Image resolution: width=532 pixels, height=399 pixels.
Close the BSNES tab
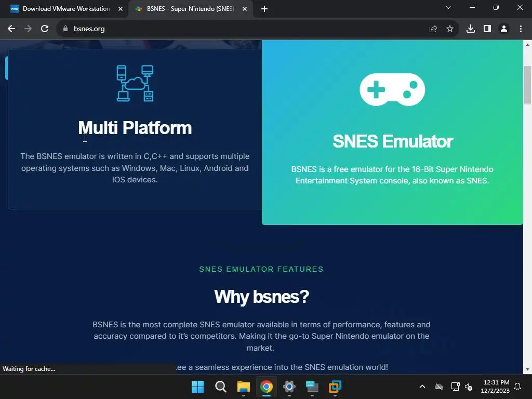[244, 9]
